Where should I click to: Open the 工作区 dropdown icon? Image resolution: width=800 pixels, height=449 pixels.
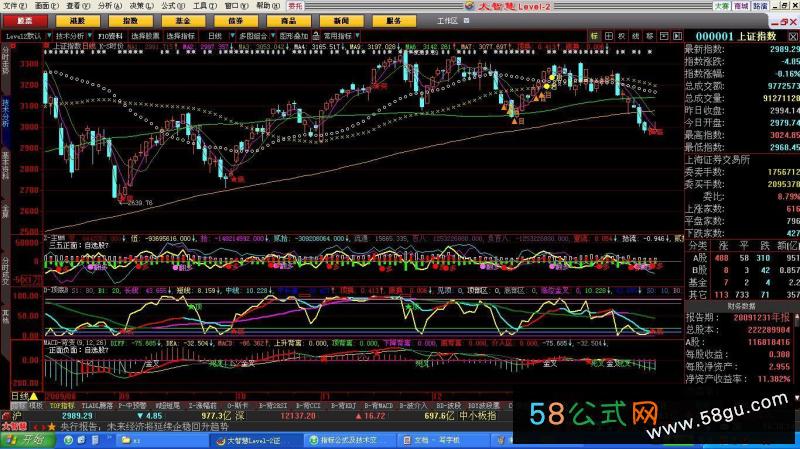tap(466, 21)
